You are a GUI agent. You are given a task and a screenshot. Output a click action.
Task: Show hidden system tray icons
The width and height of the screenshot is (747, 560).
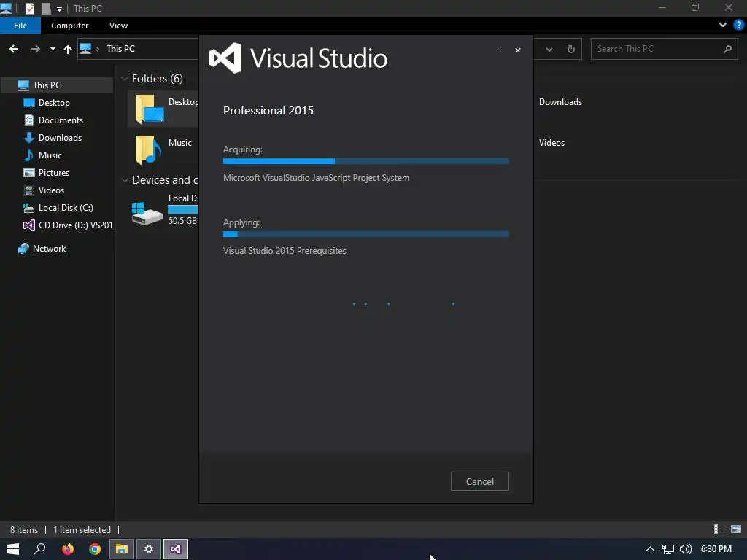650,549
